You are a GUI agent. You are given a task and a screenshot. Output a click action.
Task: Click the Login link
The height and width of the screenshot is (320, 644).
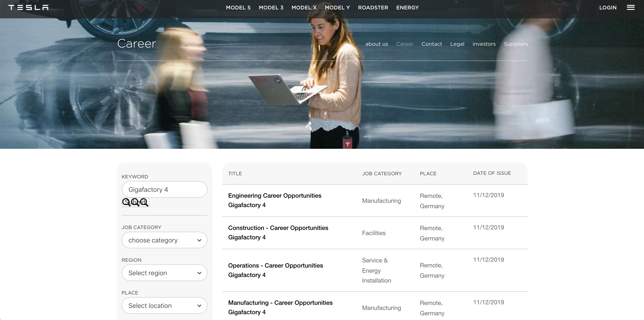pos(608,7)
